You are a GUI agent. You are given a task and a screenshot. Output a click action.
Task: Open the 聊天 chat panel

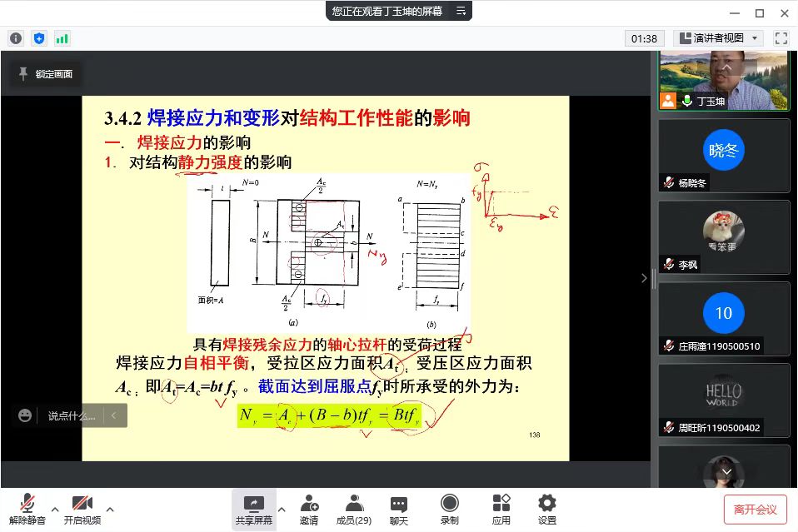tap(399, 510)
